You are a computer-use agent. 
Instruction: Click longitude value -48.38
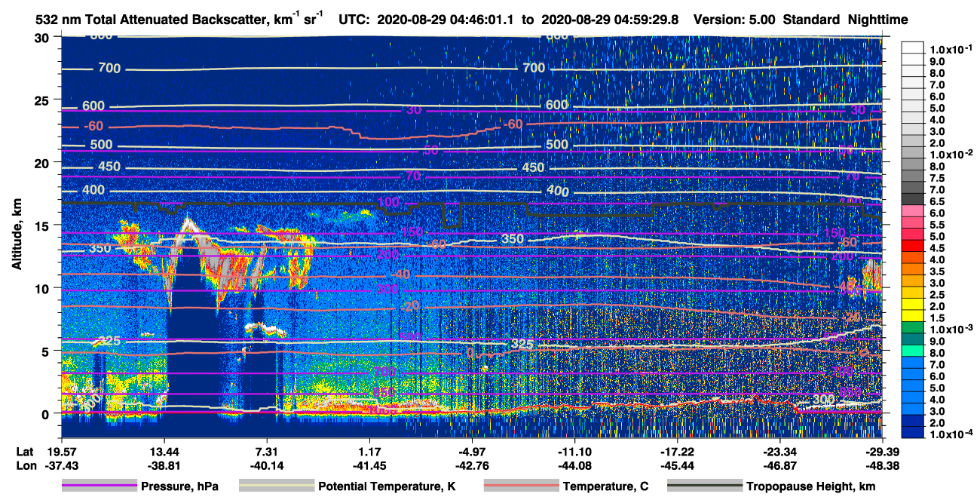[881, 466]
